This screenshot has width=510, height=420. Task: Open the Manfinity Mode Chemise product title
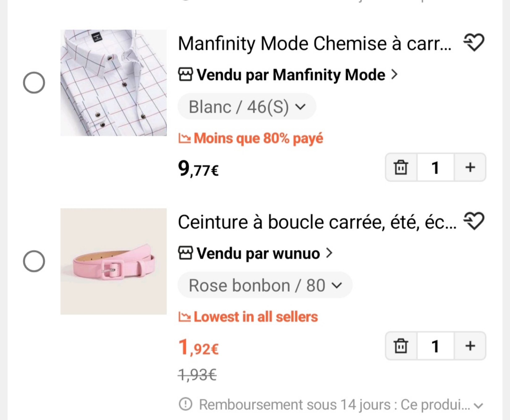tap(315, 44)
